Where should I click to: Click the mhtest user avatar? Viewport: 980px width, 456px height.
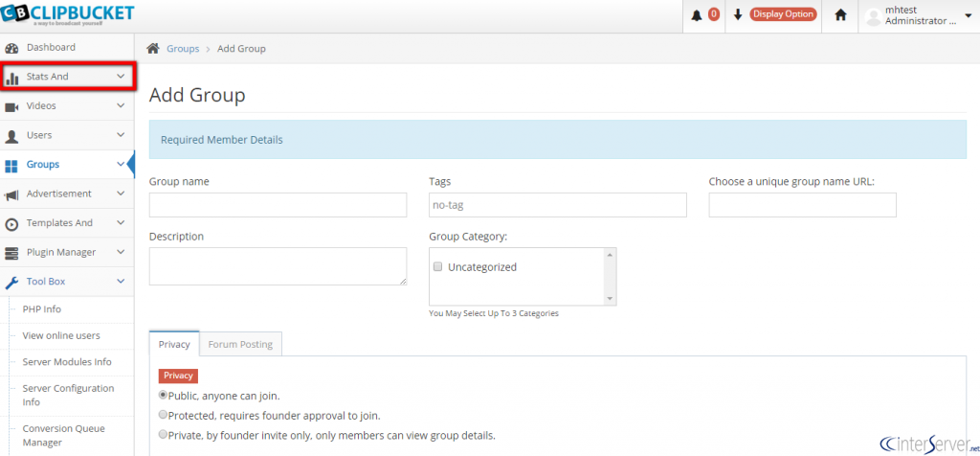click(873, 16)
